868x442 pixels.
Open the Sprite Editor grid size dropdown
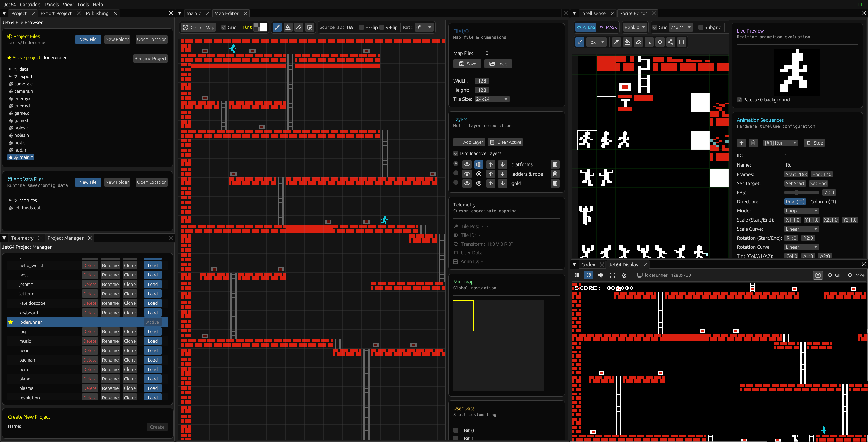tap(681, 27)
